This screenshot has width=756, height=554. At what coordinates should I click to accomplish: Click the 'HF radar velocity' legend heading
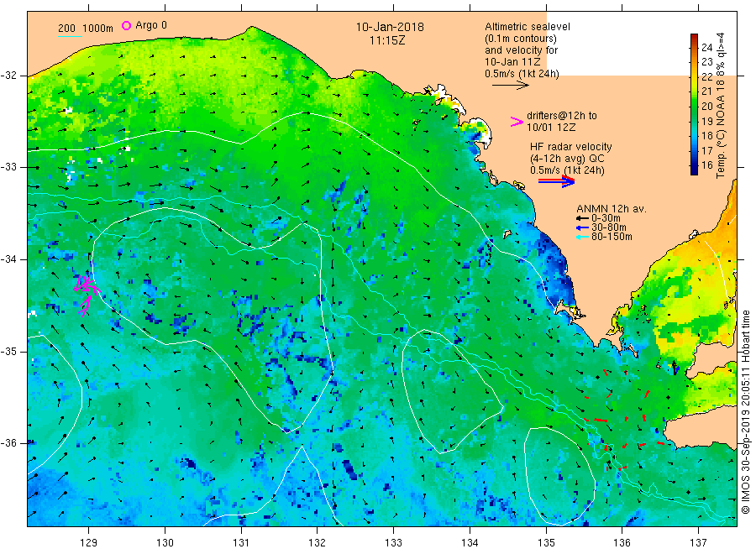coord(571,146)
